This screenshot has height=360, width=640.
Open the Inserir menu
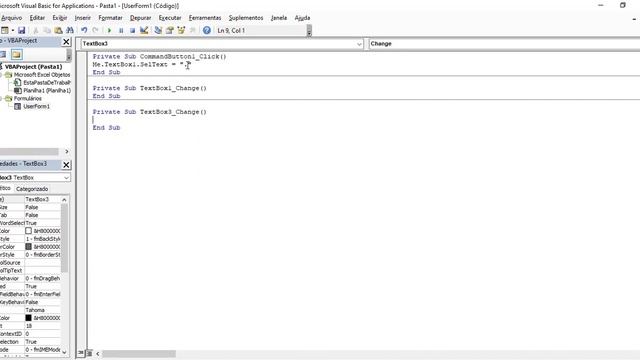point(82,18)
